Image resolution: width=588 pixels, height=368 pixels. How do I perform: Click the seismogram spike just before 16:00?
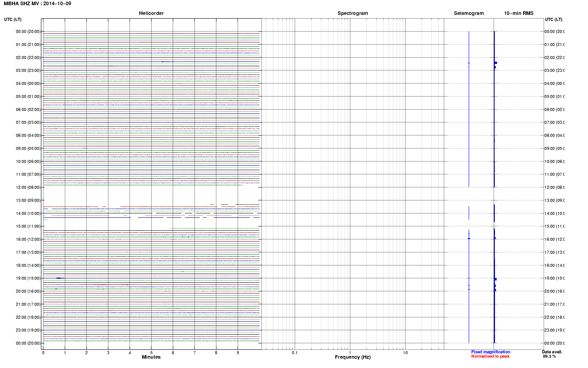469,238
